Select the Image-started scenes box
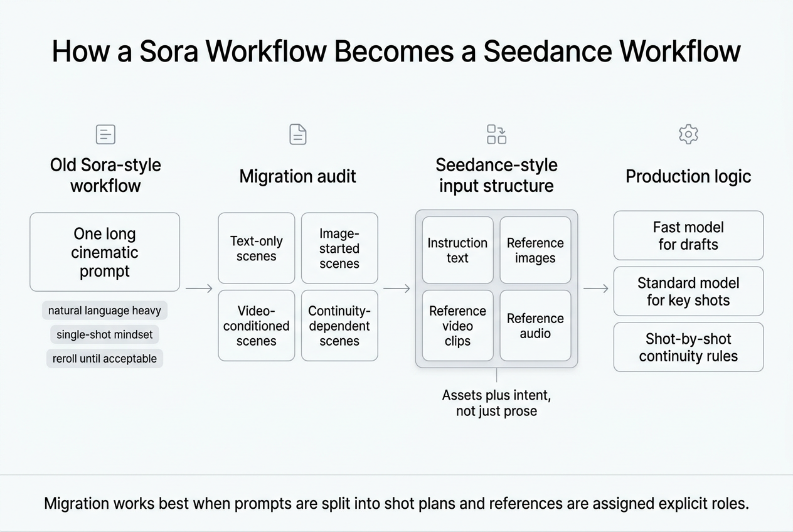The image size is (793, 532). 339,248
